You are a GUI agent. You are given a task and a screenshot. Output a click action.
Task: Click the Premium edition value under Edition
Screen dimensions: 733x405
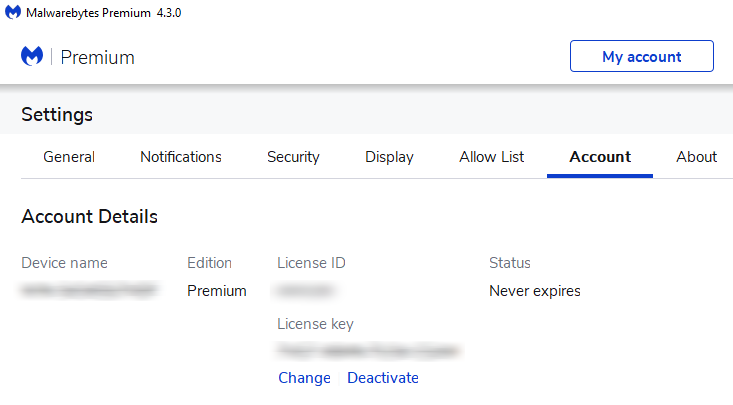(x=217, y=291)
